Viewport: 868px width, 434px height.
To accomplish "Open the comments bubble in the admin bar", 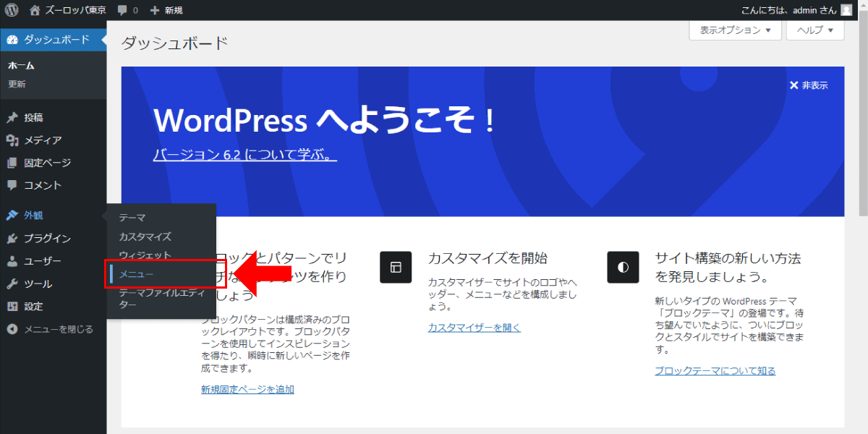I will (127, 10).
